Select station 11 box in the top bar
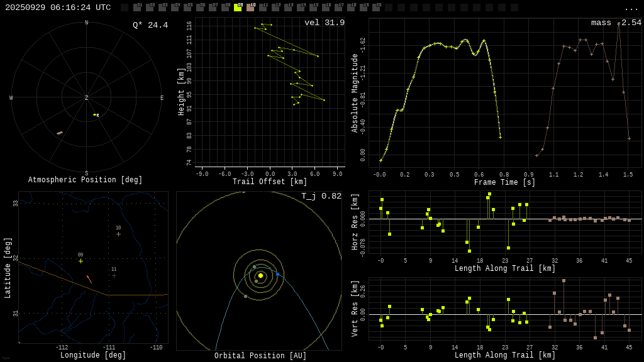 pyautogui.click(x=263, y=8)
